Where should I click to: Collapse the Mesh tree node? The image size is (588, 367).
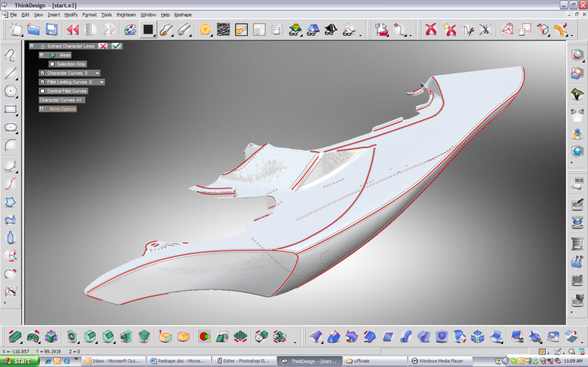click(41, 55)
